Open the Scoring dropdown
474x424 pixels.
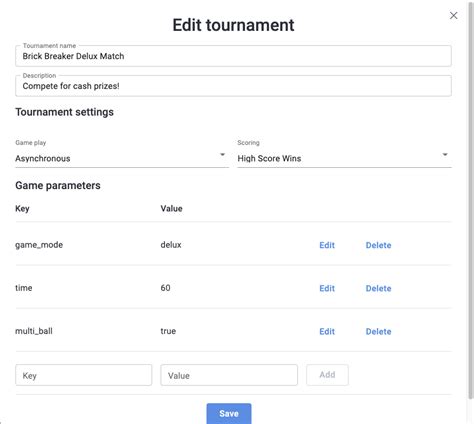click(x=344, y=158)
